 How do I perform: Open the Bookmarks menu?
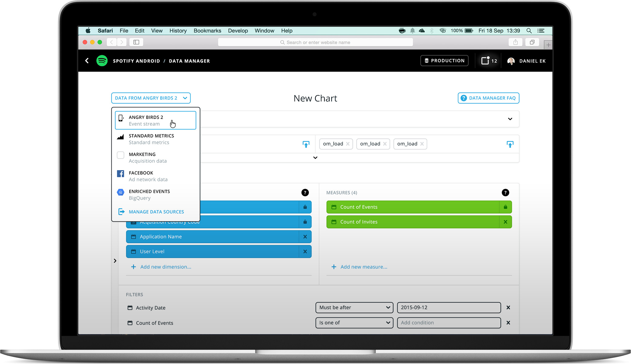(x=207, y=31)
